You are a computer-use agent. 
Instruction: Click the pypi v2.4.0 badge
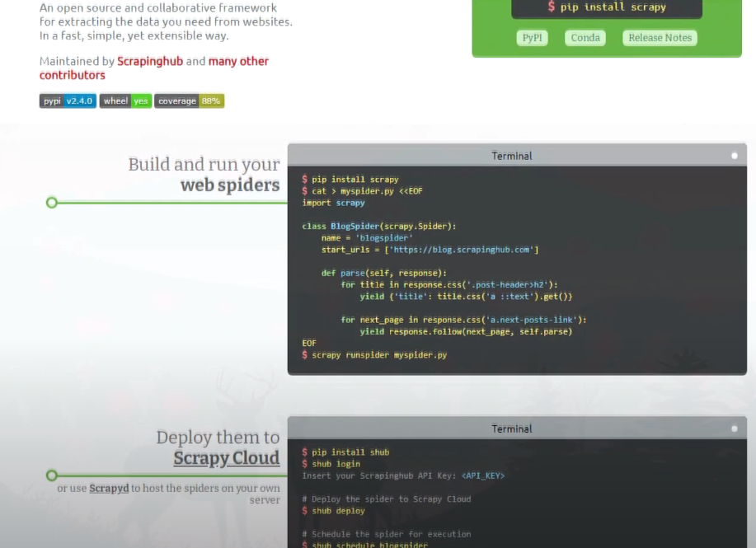(68, 101)
